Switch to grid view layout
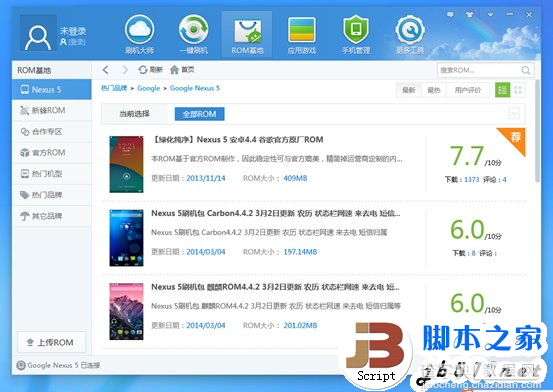 coord(518,90)
